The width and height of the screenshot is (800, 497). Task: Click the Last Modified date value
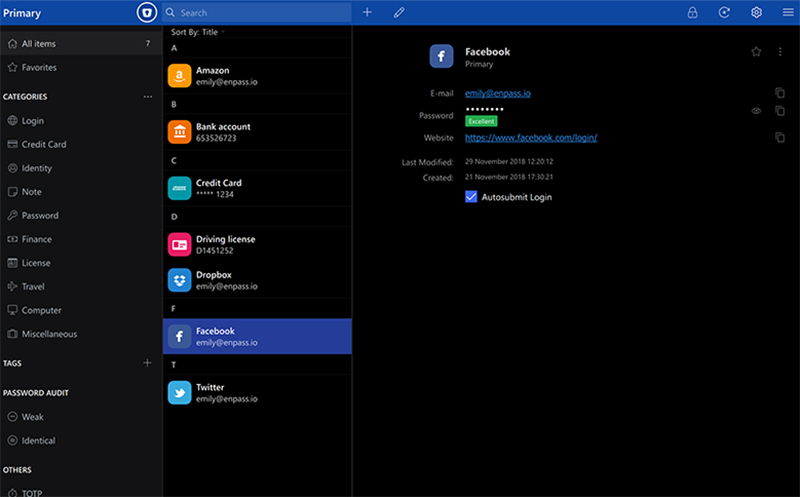509,161
